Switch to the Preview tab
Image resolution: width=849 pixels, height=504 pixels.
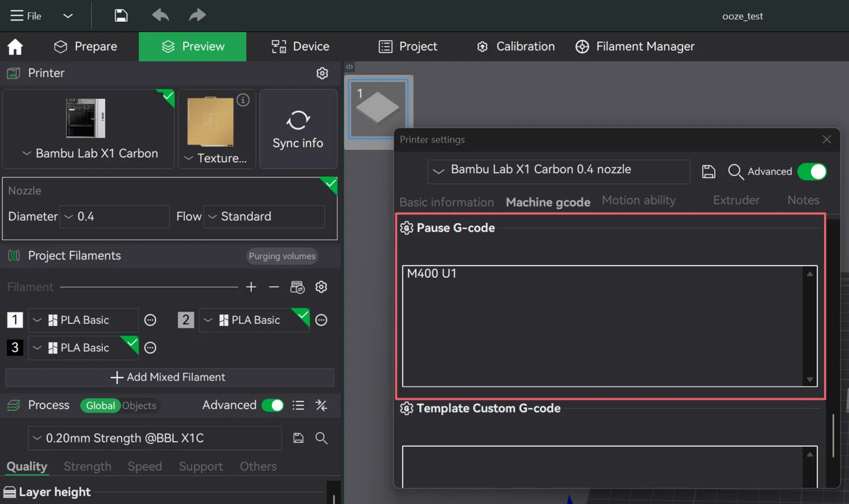tap(193, 47)
